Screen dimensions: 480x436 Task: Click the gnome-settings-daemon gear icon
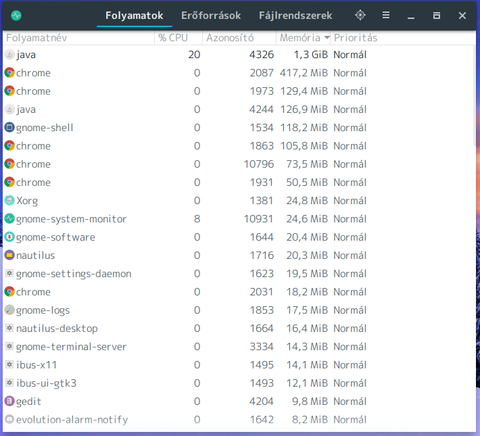point(10,273)
